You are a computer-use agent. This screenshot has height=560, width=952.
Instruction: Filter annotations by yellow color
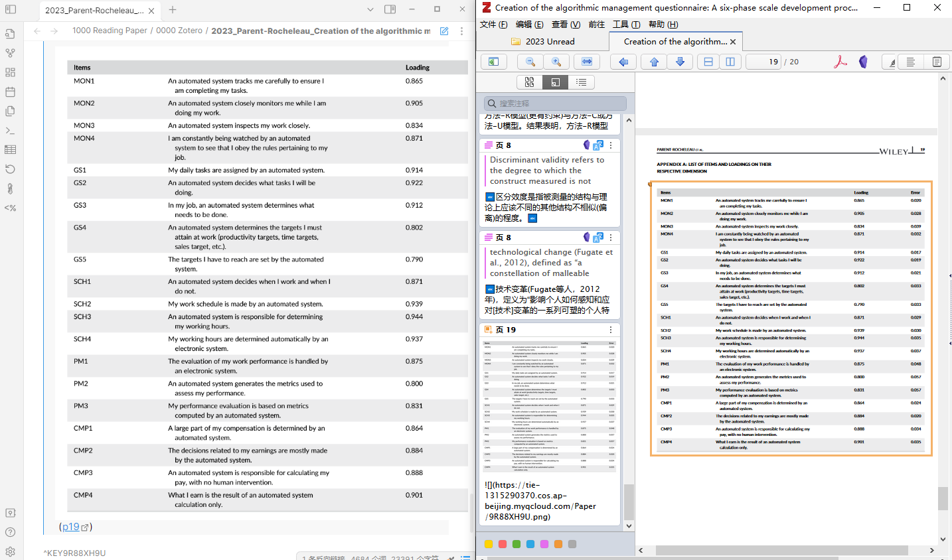pos(489,544)
